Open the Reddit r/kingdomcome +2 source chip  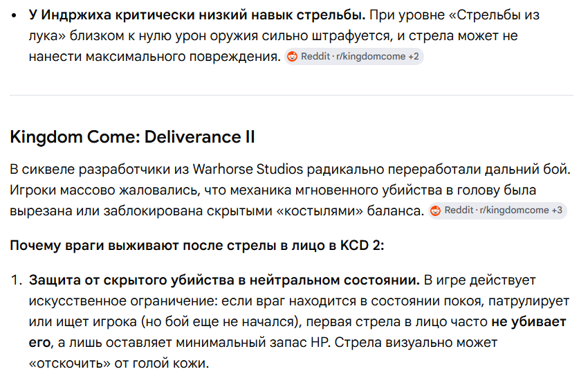tap(353, 57)
